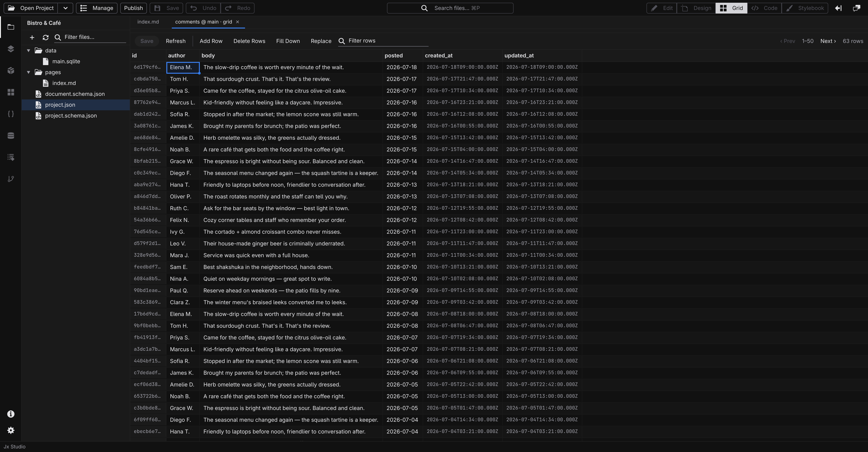Open the database sidebar icon
868x452 pixels.
11,135
